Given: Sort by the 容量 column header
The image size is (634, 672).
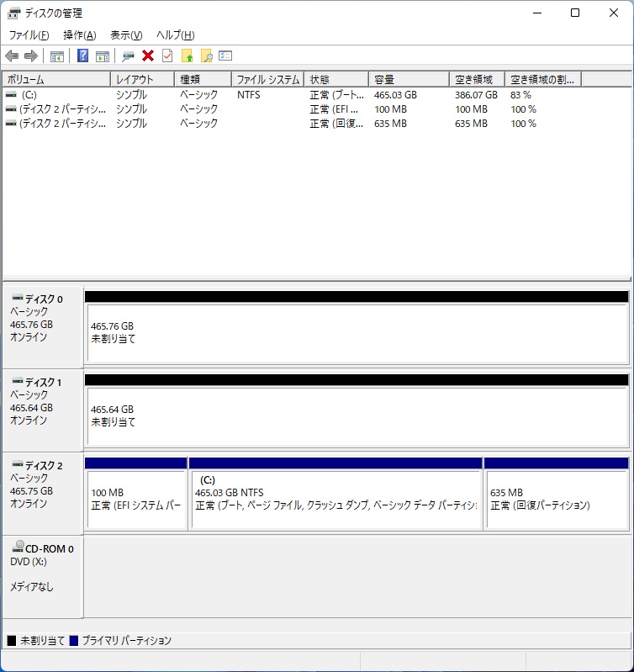Looking at the screenshot, I should pos(409,79).
